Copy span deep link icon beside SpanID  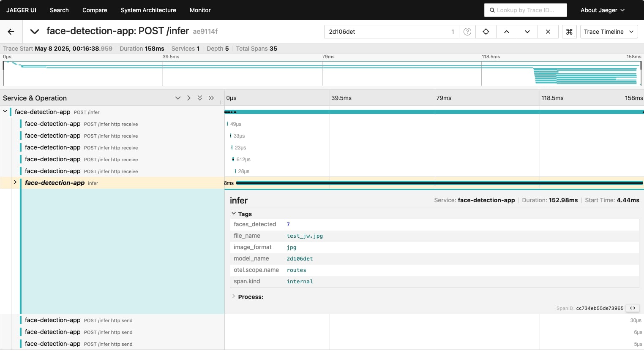[633, 308]
